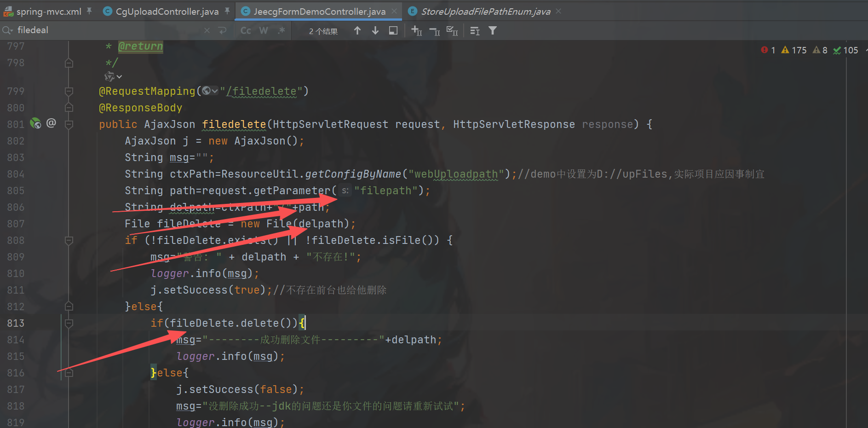Click the Spring request mapping gutter icon
This screenshot has width=868, height=428.
(35, 123)
